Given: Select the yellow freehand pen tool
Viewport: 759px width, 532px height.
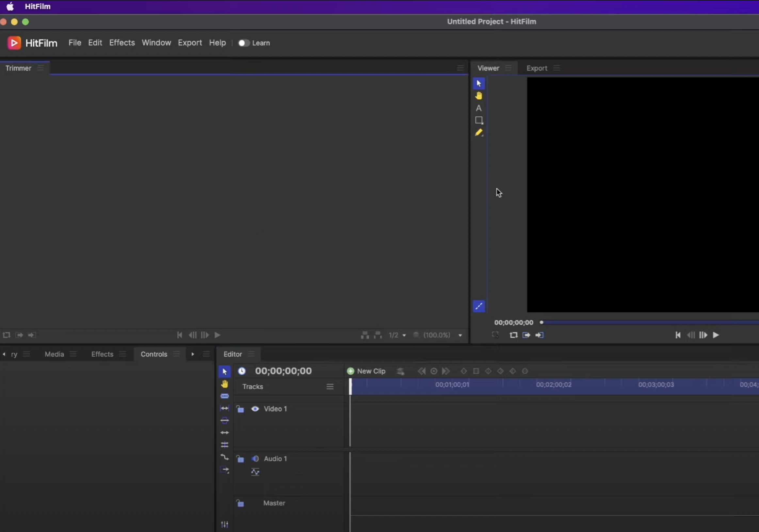Looking at the screenshot, I should point(478,133).
